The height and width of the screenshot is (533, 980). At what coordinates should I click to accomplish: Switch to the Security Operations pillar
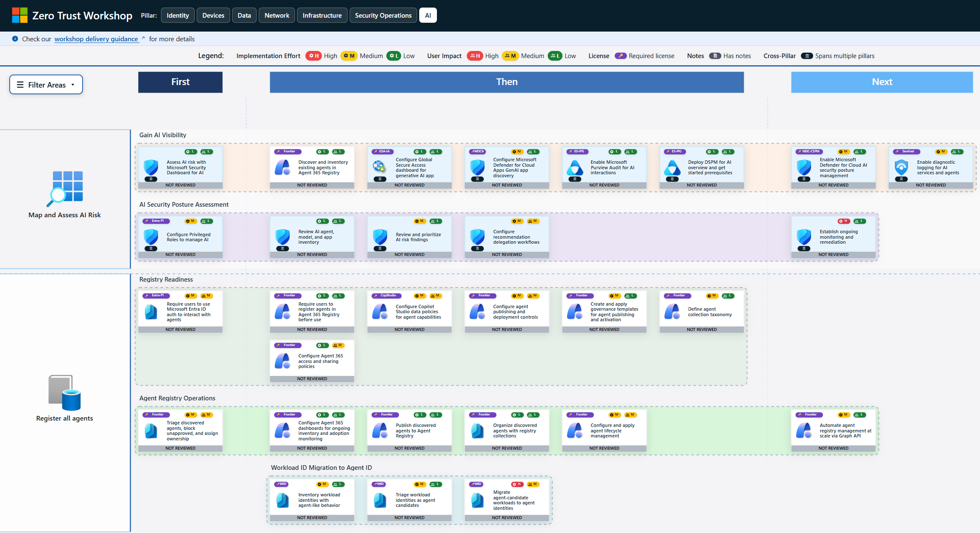pyautogui.click(x=383, y=16)
